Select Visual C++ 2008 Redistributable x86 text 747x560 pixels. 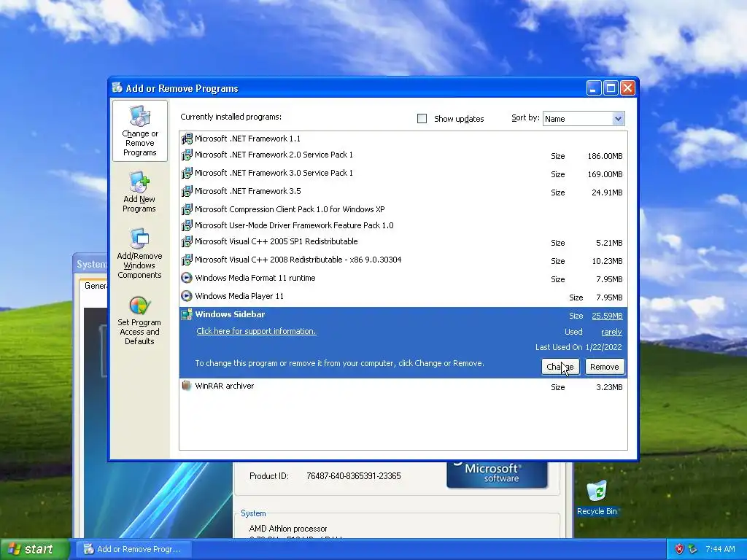pyautogui.click(x=298, y=260)
